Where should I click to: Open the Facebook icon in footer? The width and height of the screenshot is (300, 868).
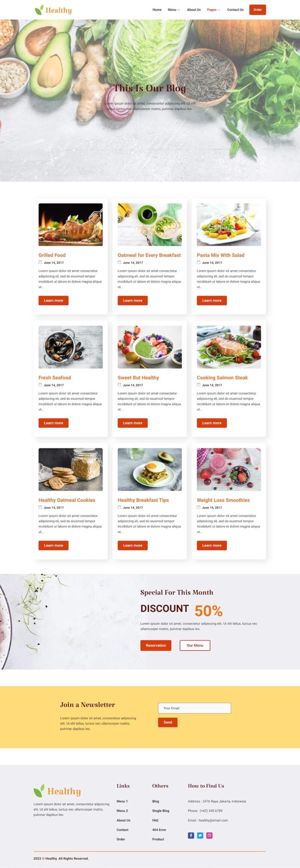191,835
